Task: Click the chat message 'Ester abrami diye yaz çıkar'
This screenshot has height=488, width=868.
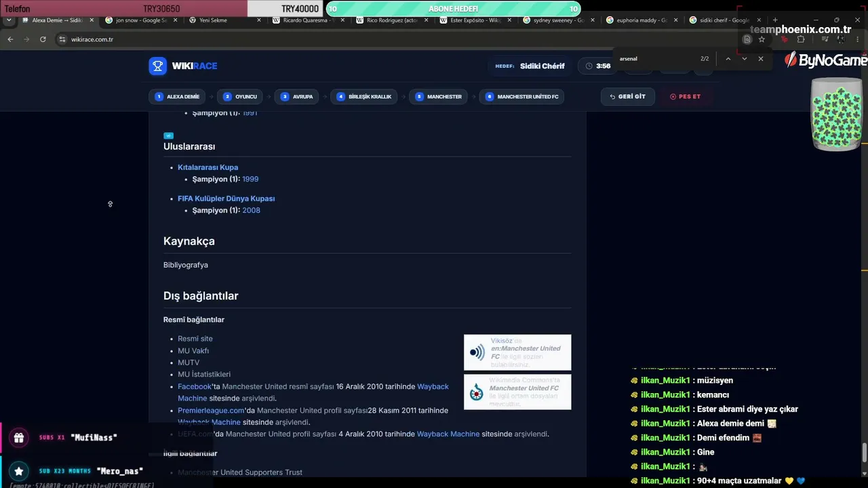Action: pyautogui.click(x=747, y=409)
